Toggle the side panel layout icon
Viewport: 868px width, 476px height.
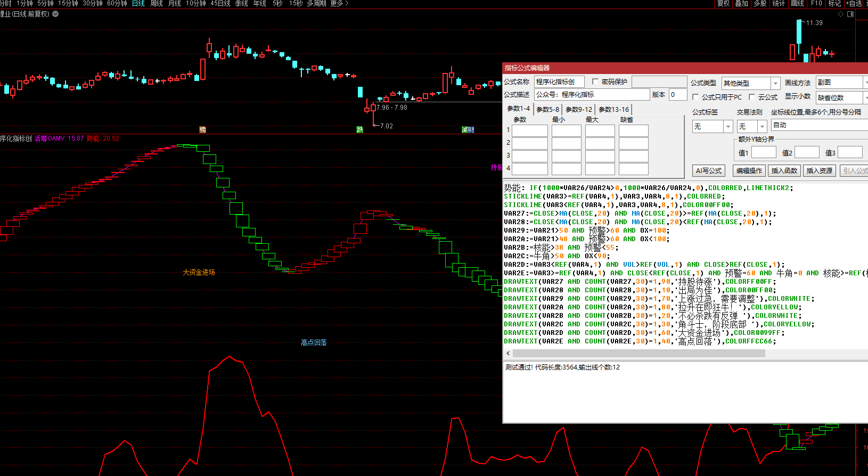850,14
